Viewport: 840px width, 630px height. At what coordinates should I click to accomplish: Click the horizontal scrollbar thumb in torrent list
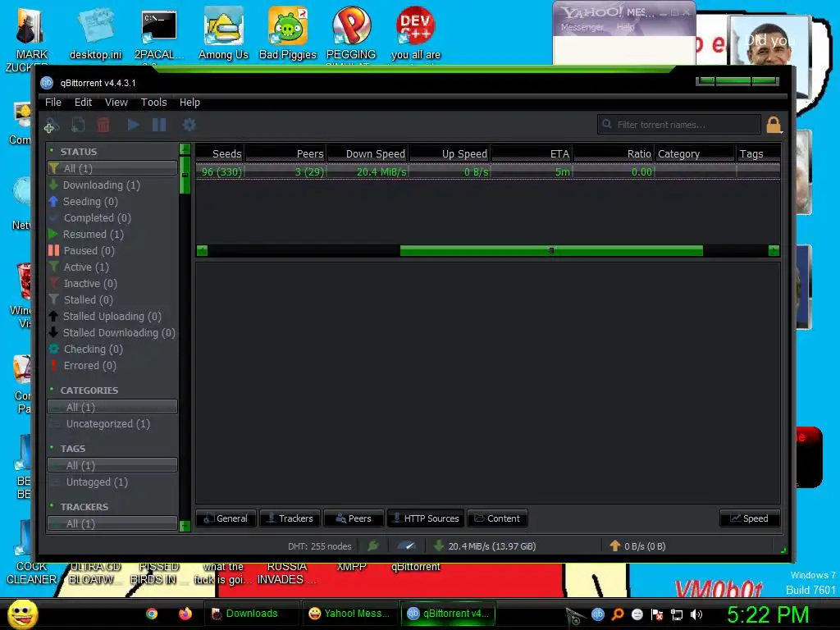tap(551, 251)
